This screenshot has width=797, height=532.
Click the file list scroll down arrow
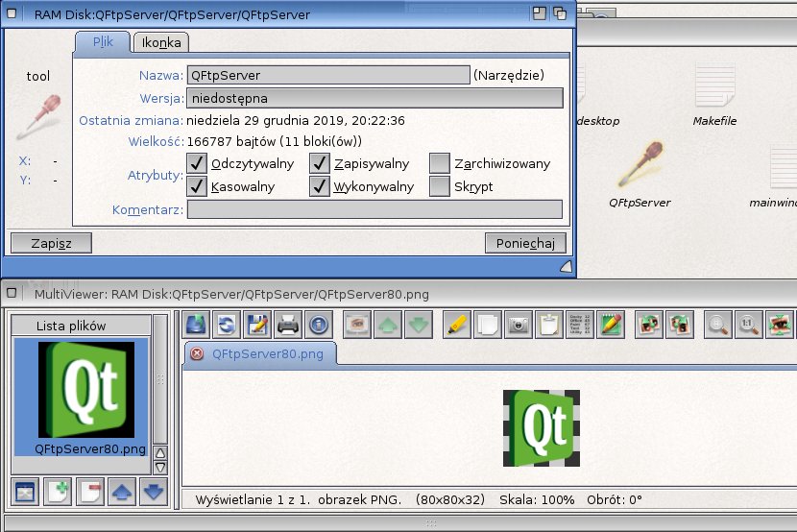point(160,468)
